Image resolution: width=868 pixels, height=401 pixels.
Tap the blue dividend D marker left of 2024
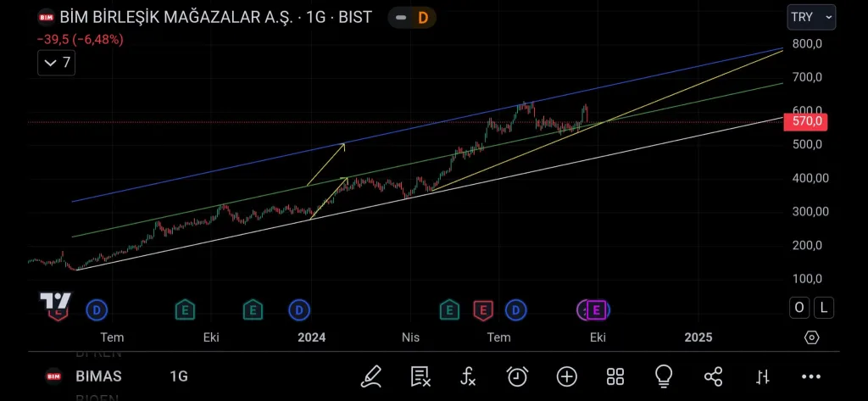pos(299,310)
